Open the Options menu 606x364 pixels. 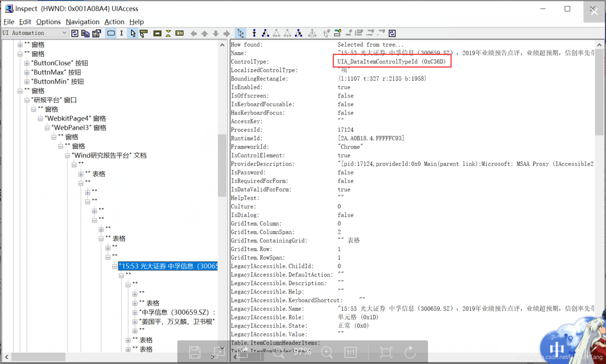[48, 22]
